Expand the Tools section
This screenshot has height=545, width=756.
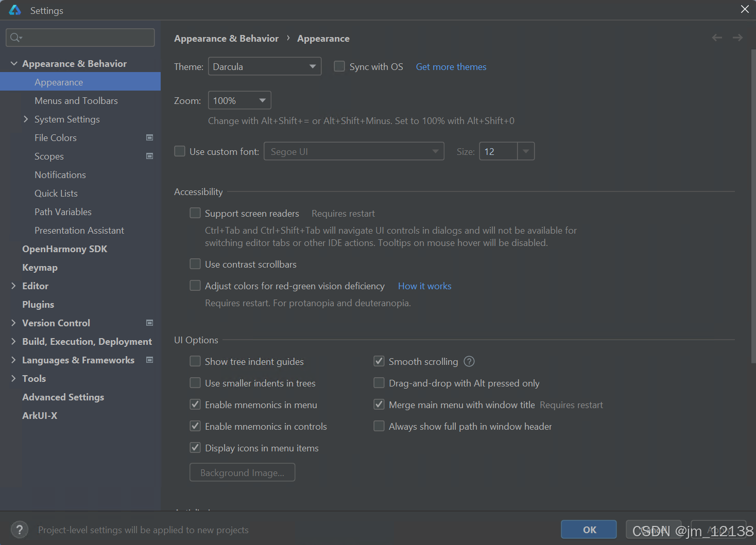coord(14,378)
